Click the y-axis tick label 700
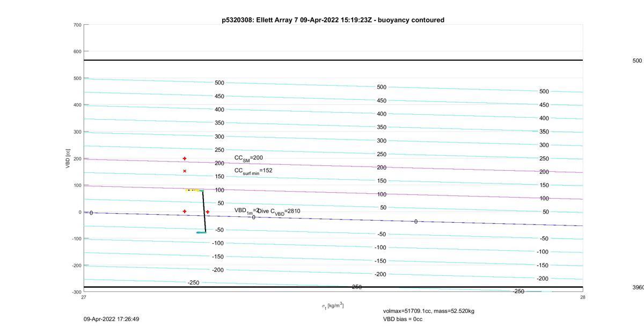The width and height of the screenshot is (644, 328). coord(77,25)
